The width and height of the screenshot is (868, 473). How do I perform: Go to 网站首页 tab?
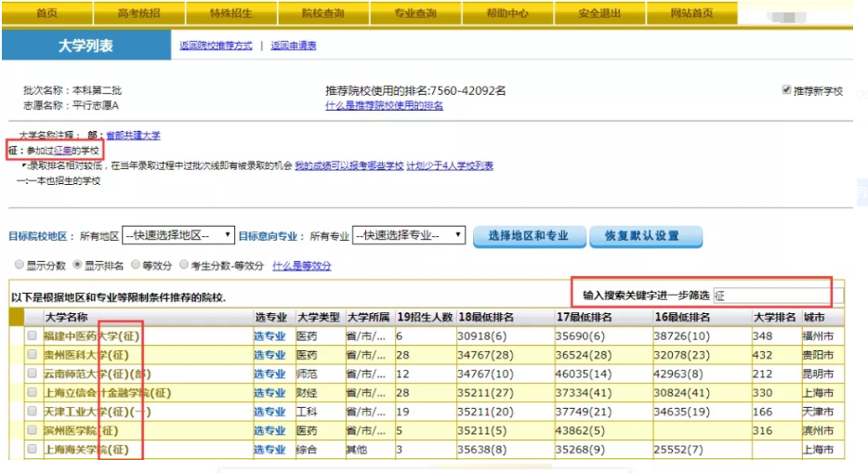click(691, 13)
